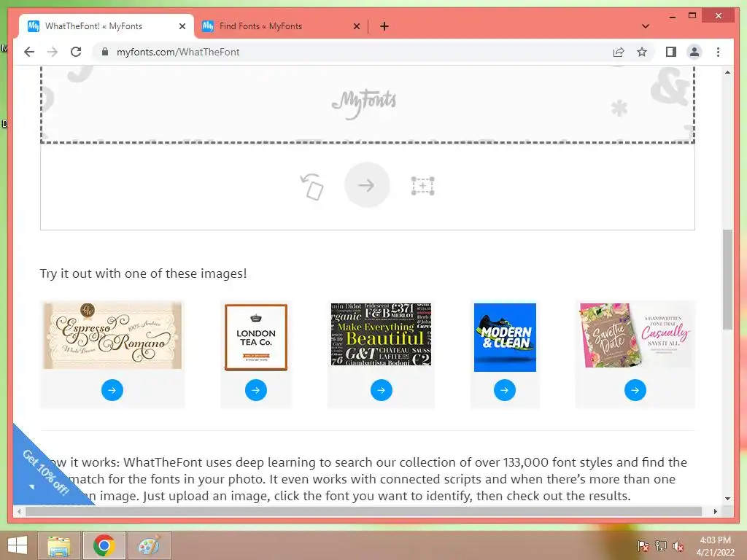Close the WhatTheFont! tab
This screenshot has height=560, width=747.
182,27
